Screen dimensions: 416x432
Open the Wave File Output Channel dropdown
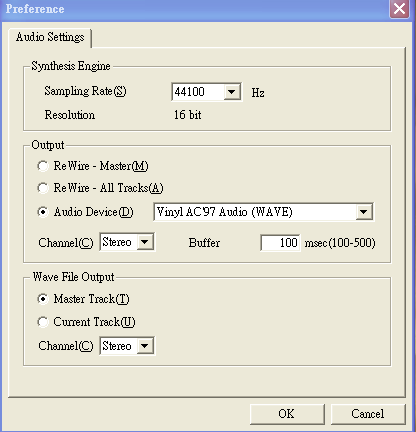click(x=145, y=346)
